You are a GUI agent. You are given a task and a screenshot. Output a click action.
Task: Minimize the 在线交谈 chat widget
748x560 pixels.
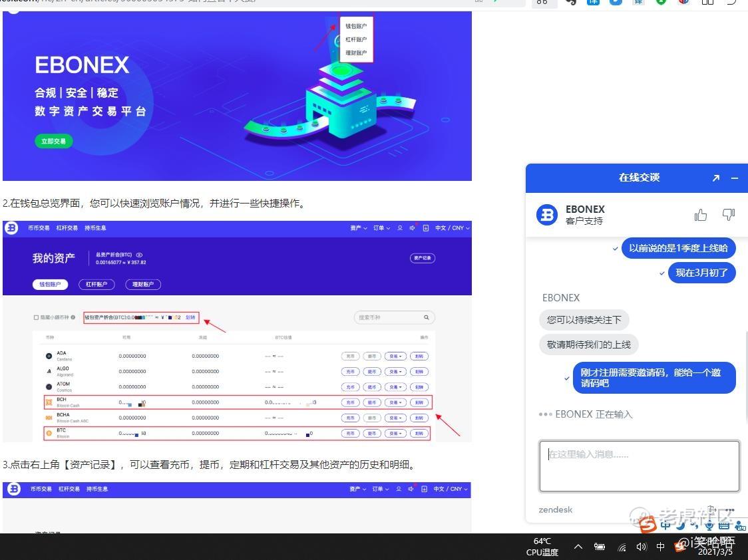tap(735, 178)
